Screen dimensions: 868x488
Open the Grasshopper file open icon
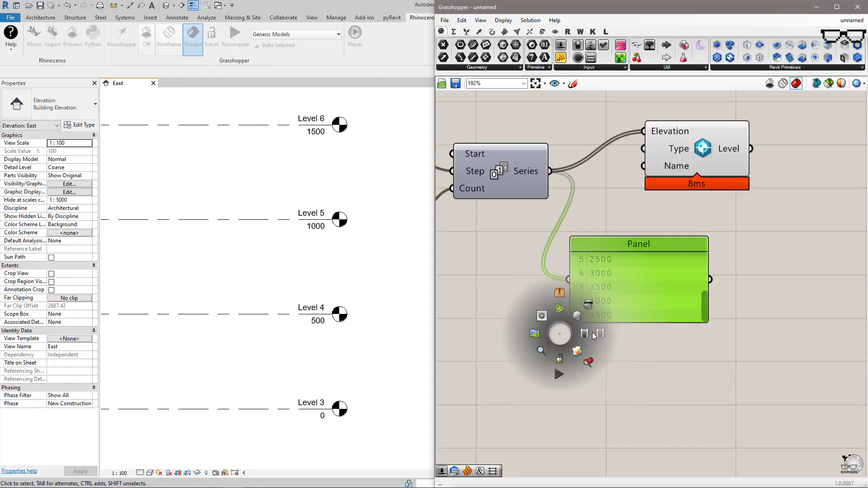pyautogui.click(x=442, y=83)
